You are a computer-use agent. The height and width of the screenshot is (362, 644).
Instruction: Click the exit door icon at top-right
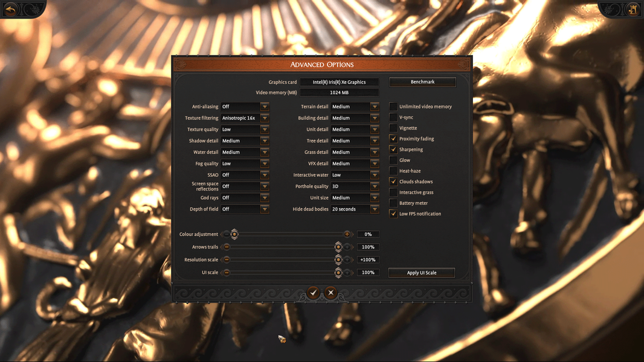tap(632, 9)
